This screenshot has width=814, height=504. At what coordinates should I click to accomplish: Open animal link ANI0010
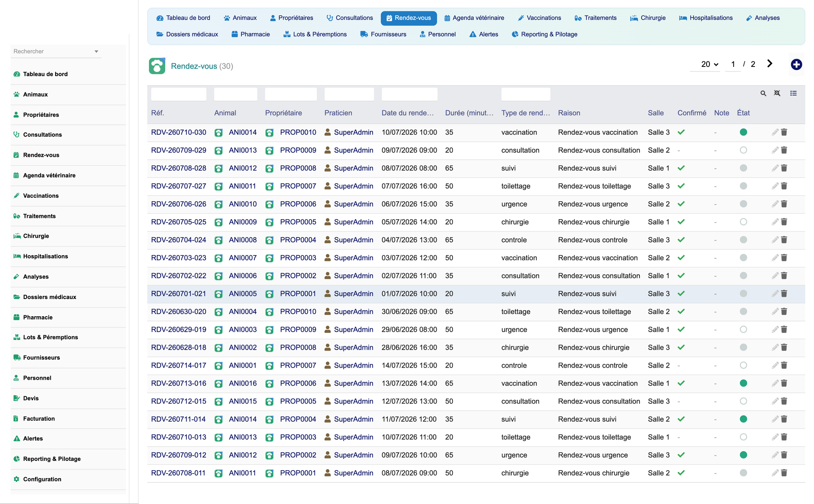coord(243,204)
